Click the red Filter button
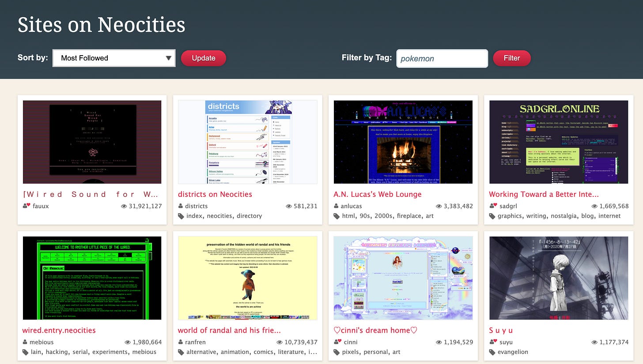This screenshot has width=643, height=364. pyautogui.click(x=512, y=58)
